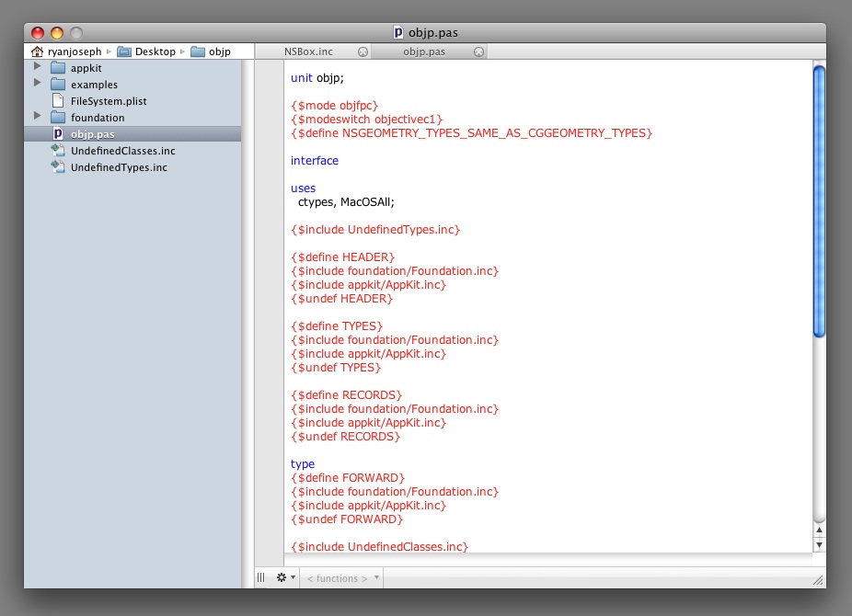The image size is (852, 616).
Task: Select UndefinedTypes.inc in the file list
Action: pyautogui.click(x=119, y=167)
